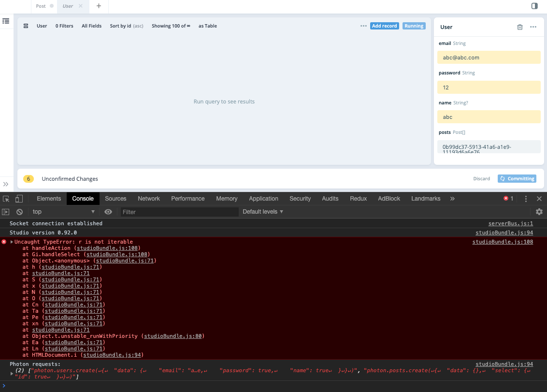
Task: Open the Sort by id (asc) dropdown
Action: click(126, 26)
